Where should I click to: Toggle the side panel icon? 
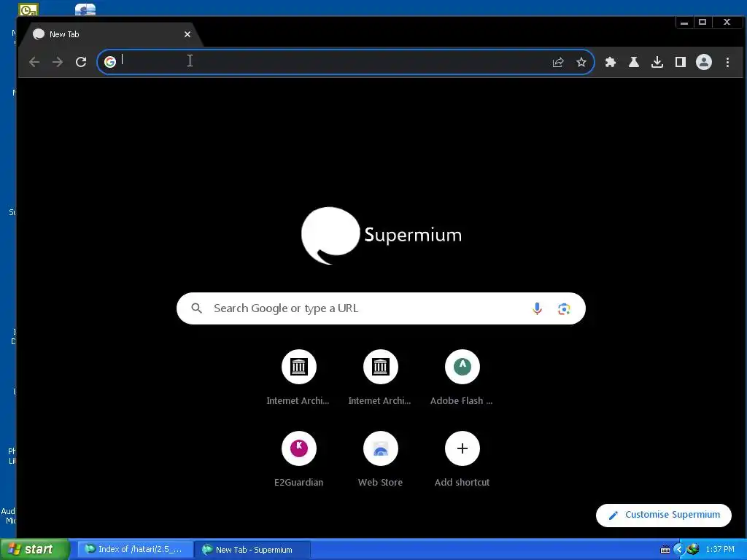681,62
